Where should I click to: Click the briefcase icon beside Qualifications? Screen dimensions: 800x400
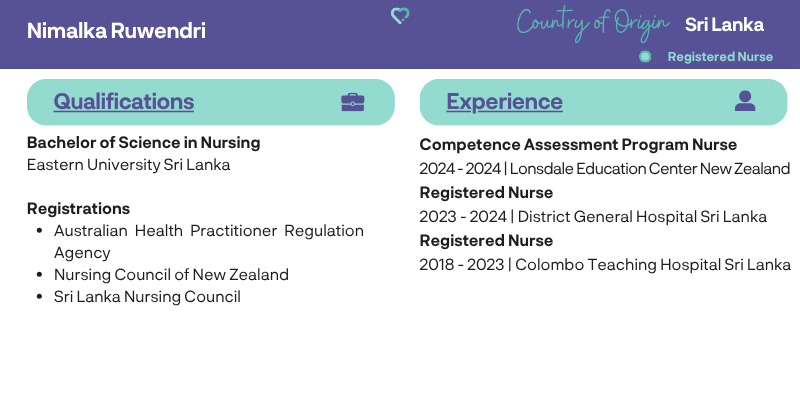(353, 102)
